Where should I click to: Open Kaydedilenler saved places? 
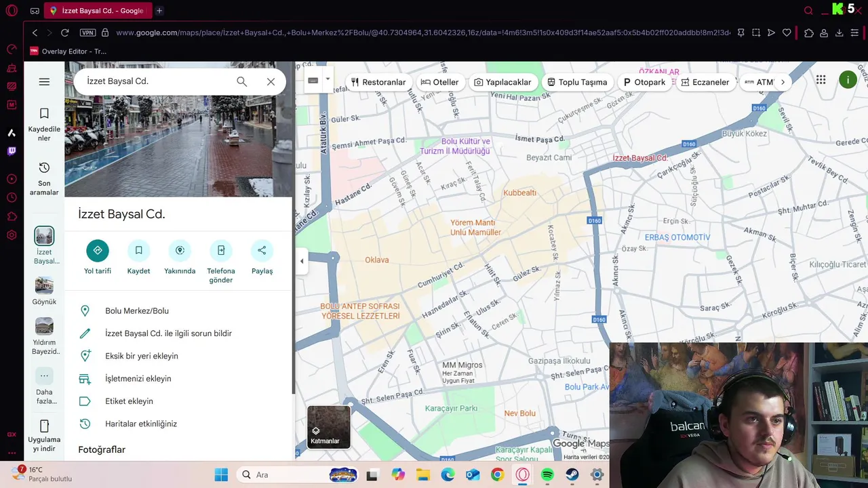[44, 125]
